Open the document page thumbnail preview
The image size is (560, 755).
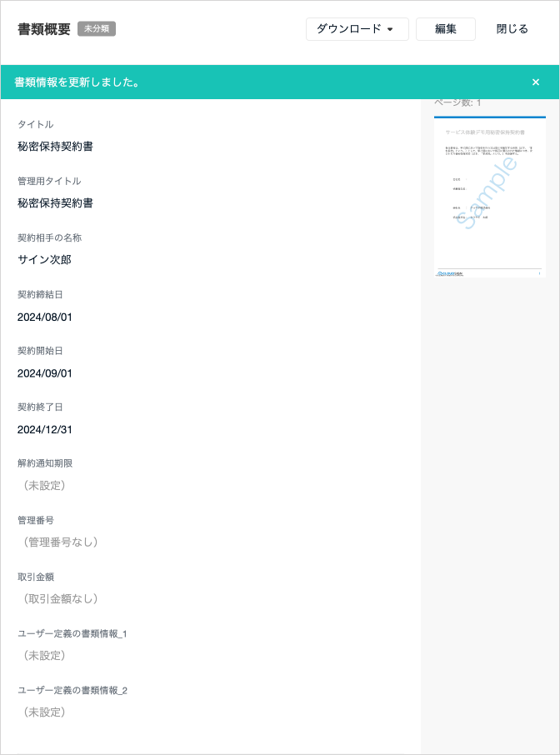[x=489, y=197]
